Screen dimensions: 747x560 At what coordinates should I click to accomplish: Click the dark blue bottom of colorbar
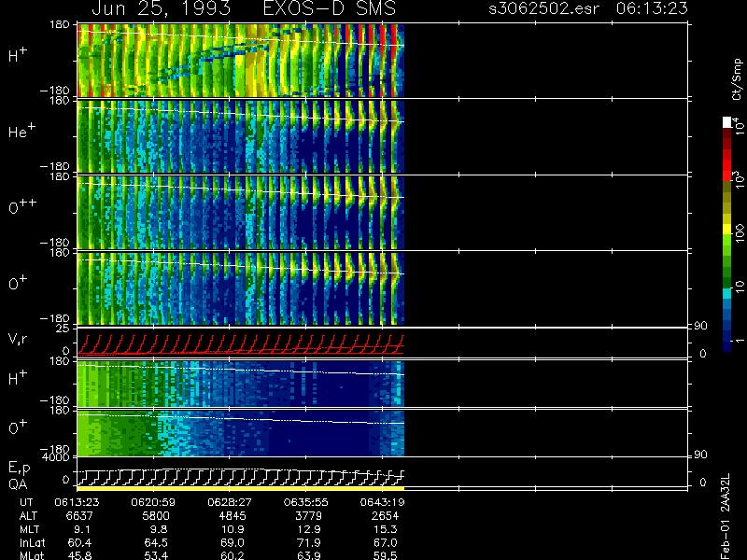tap(727, 346)
